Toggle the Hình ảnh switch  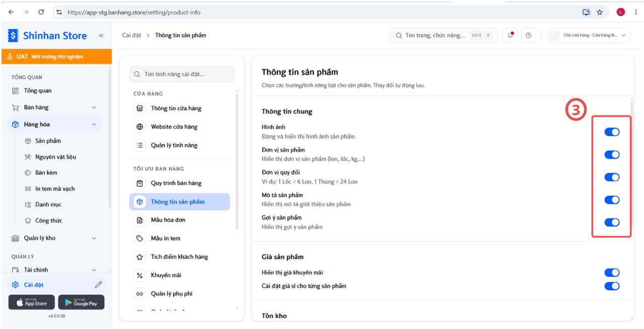(612, 132)
